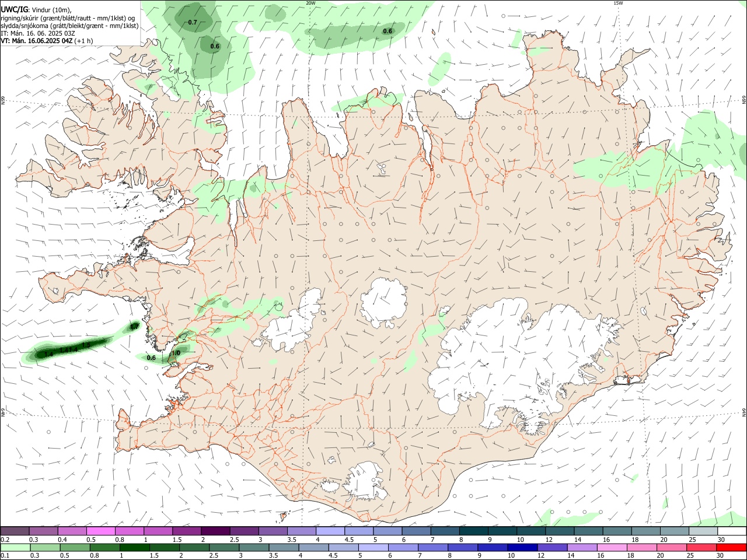Click the UWC/IG title in the header
747x560 pixels.
pos(14,9)
